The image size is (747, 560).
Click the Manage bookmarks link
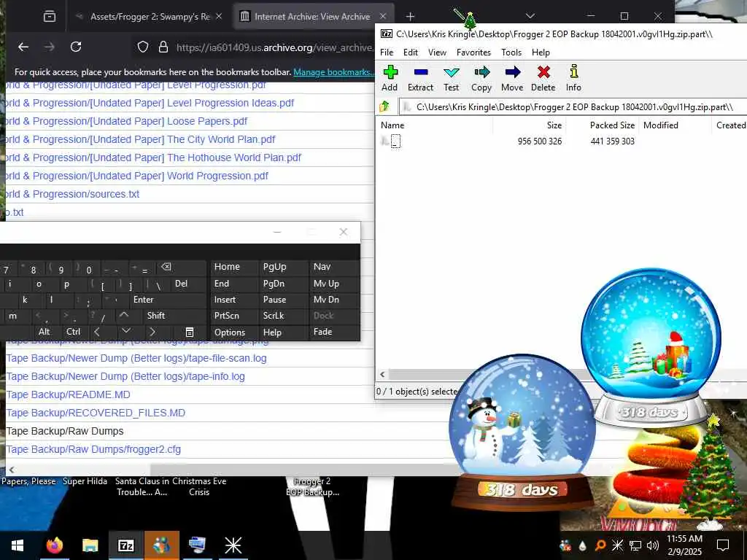333,72
